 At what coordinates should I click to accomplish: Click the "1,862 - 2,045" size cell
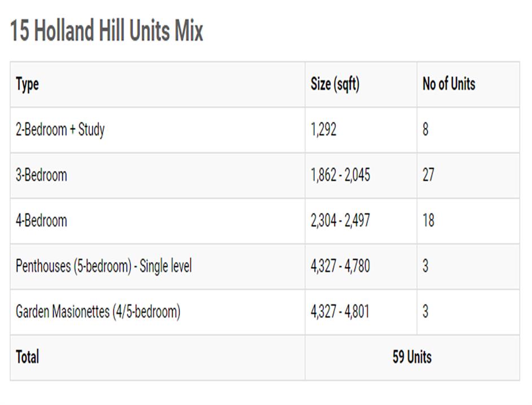pyautogui.click(x=340, y=175)
